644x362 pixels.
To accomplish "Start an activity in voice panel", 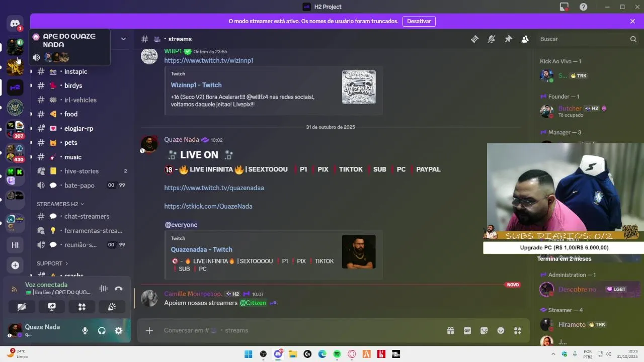I will tap(82, 307).
